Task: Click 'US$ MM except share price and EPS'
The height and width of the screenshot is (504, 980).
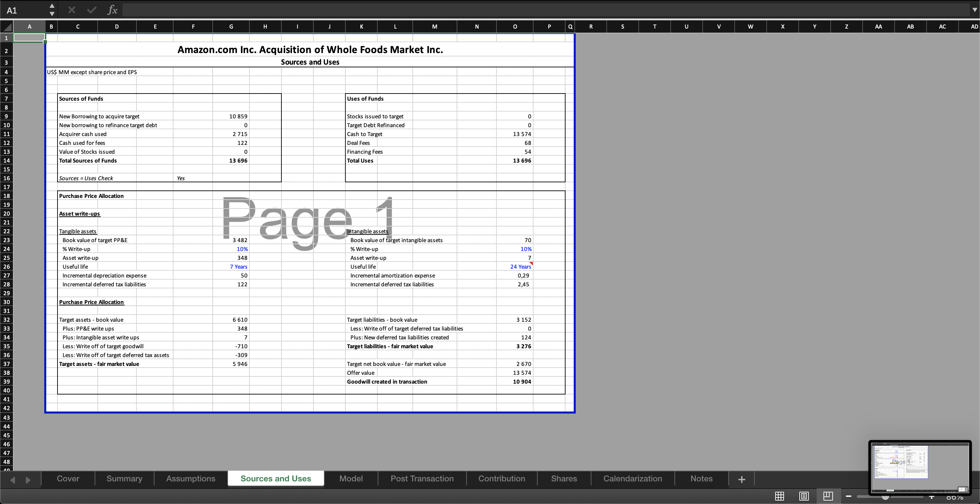Action: [92, 72]
